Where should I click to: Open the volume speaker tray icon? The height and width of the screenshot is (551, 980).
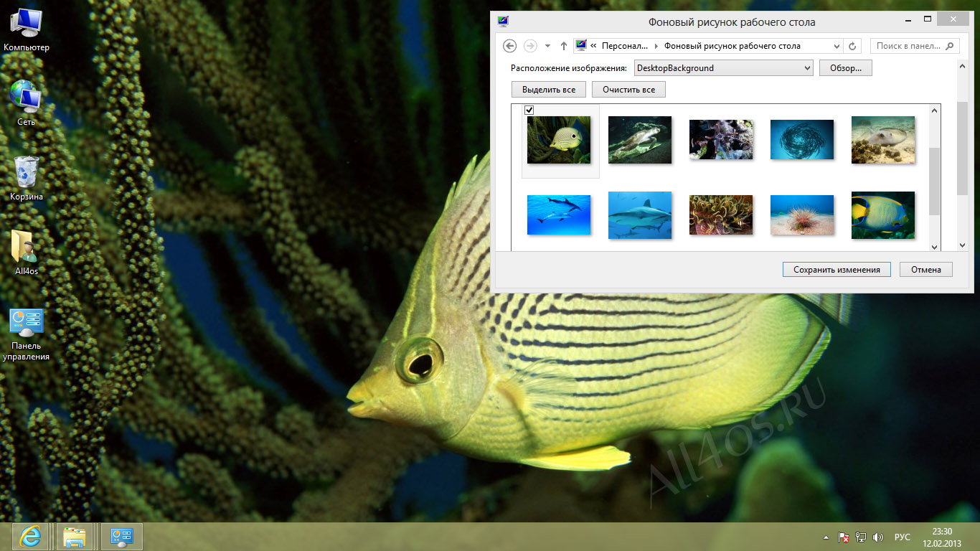(878, 537)
